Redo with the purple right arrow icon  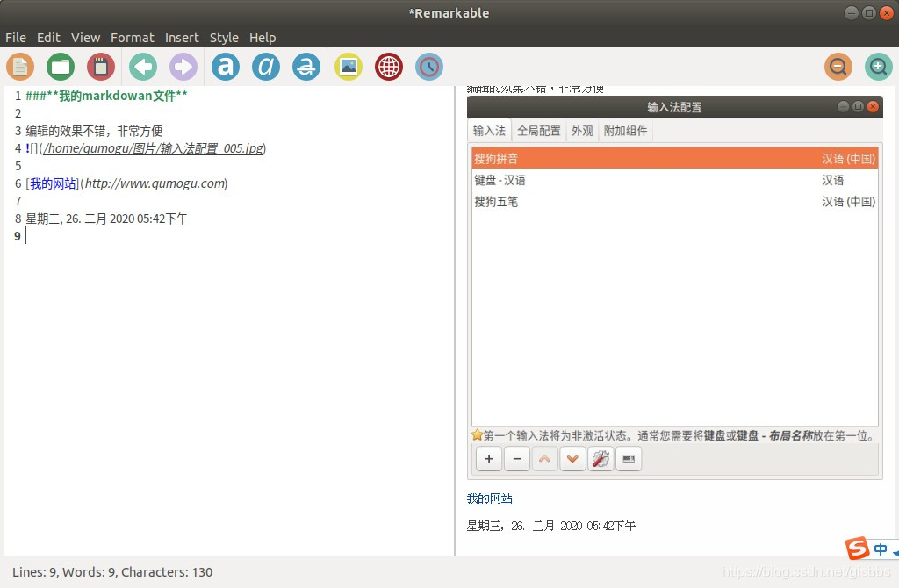click(x=183, y=67)
